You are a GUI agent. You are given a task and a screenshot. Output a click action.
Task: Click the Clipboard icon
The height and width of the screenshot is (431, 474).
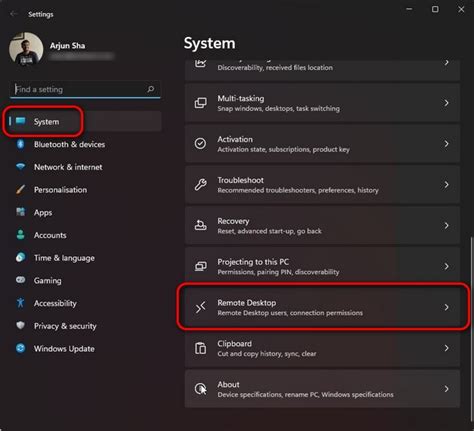(200, 348)
